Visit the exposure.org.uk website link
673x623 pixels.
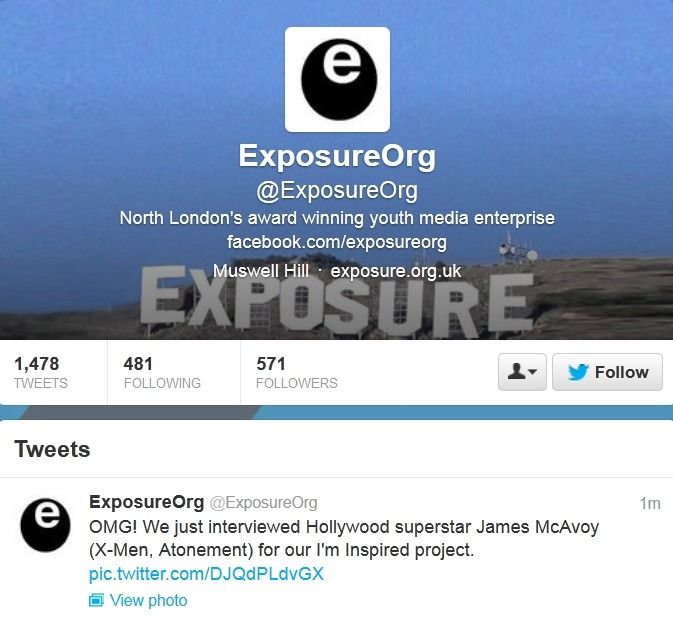[x=396, y=271]
